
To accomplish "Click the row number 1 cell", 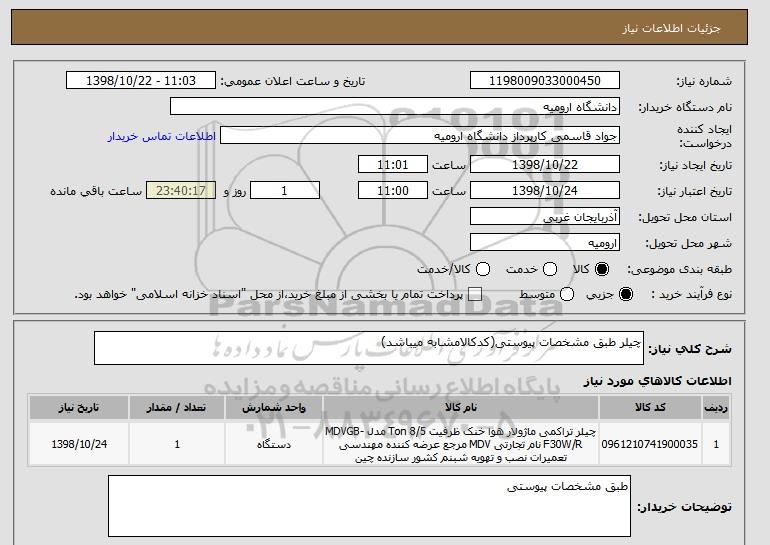I will [x=716, y=444].
